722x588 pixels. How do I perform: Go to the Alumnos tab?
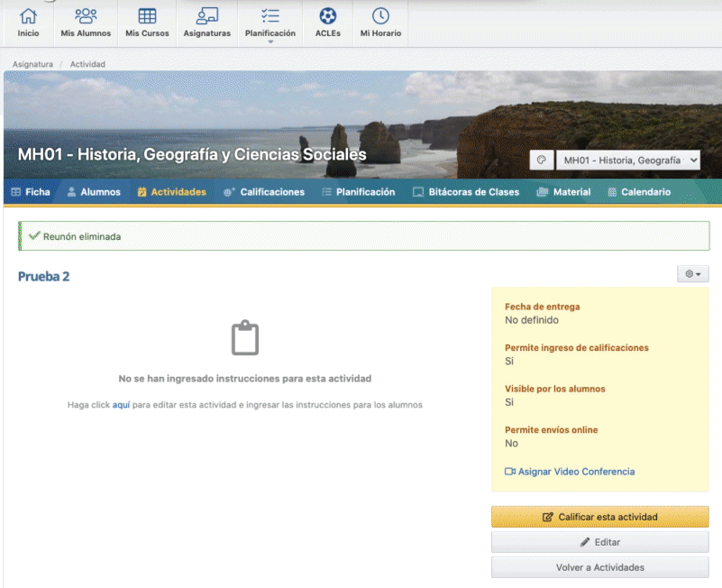[94, 192]
